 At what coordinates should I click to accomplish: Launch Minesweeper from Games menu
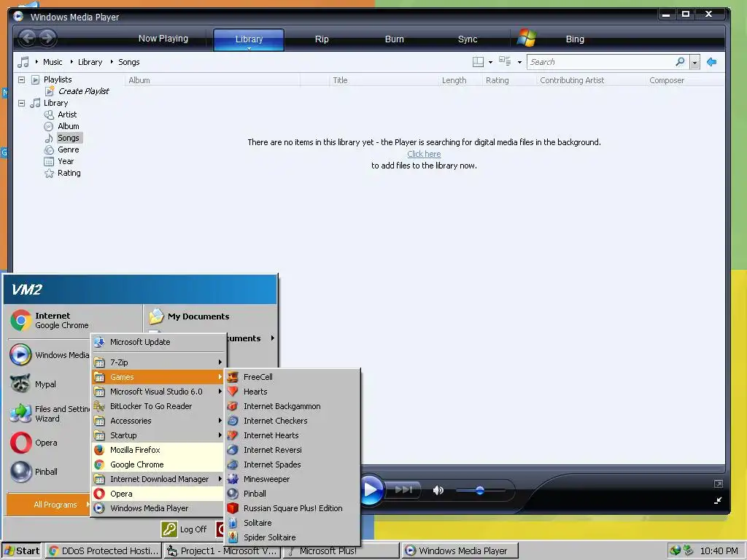[x=292, y=479]
